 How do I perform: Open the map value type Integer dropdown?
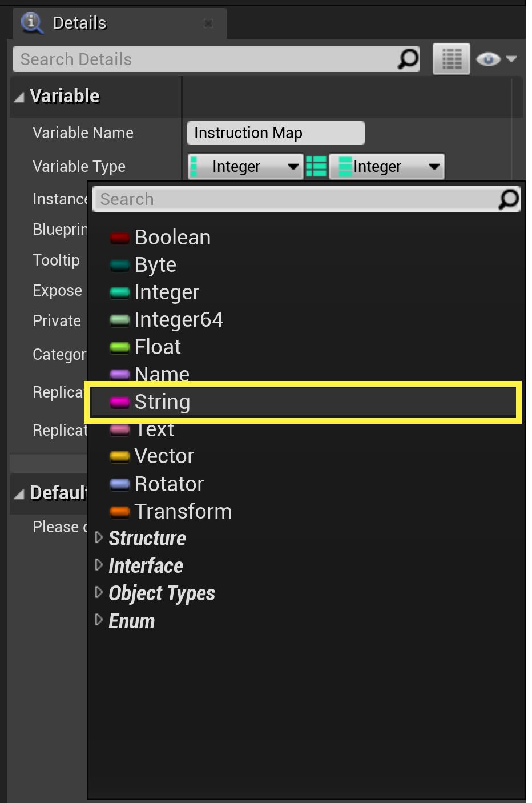click(x=387, y=166)
